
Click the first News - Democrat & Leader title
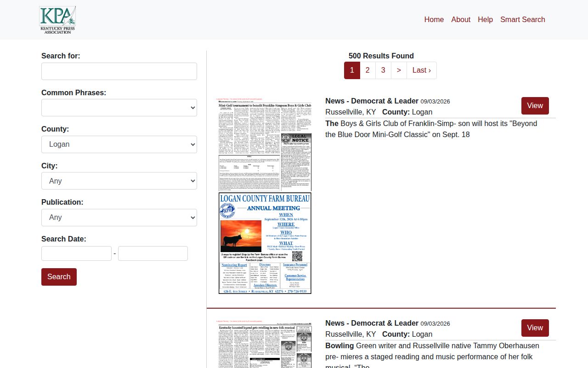click(372, 101)
